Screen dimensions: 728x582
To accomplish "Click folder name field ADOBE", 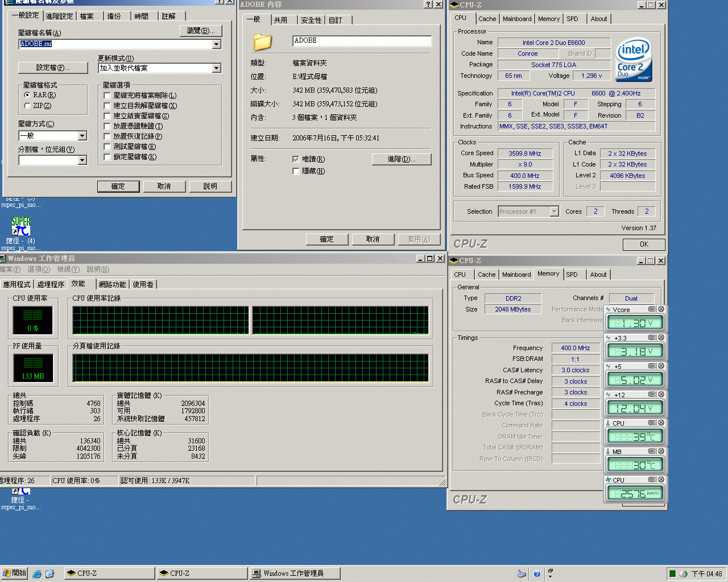I will point(362,41).
